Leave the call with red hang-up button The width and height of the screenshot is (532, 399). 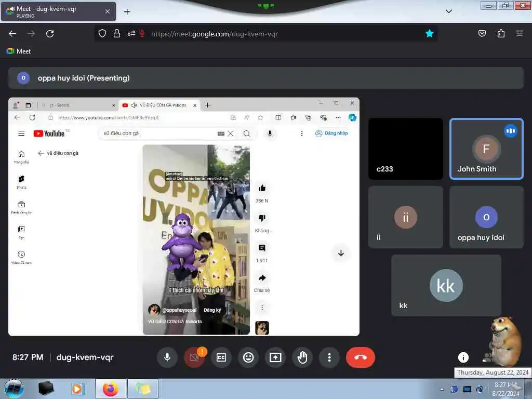[361, 357]
